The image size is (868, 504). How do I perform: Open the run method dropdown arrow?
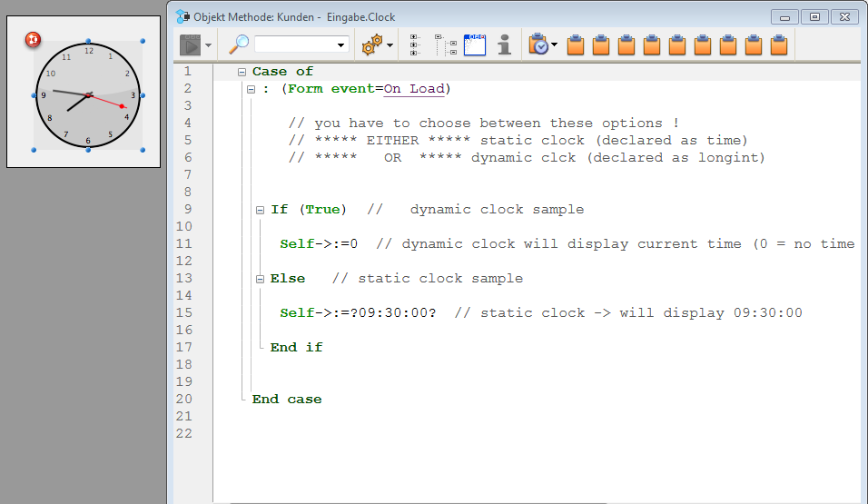(x=208, y=44)
